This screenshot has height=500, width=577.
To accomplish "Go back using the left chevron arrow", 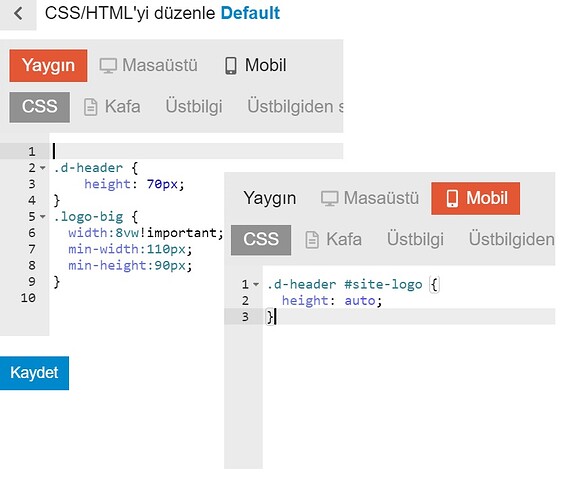I will [18, 14].
